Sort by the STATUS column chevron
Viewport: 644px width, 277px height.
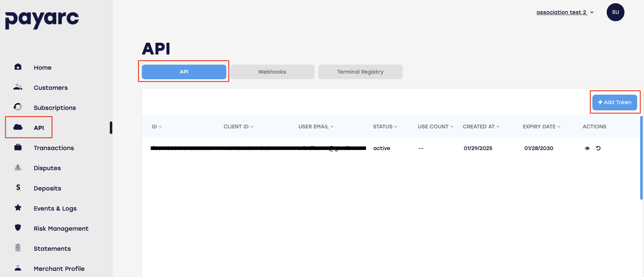pos(396,127)
